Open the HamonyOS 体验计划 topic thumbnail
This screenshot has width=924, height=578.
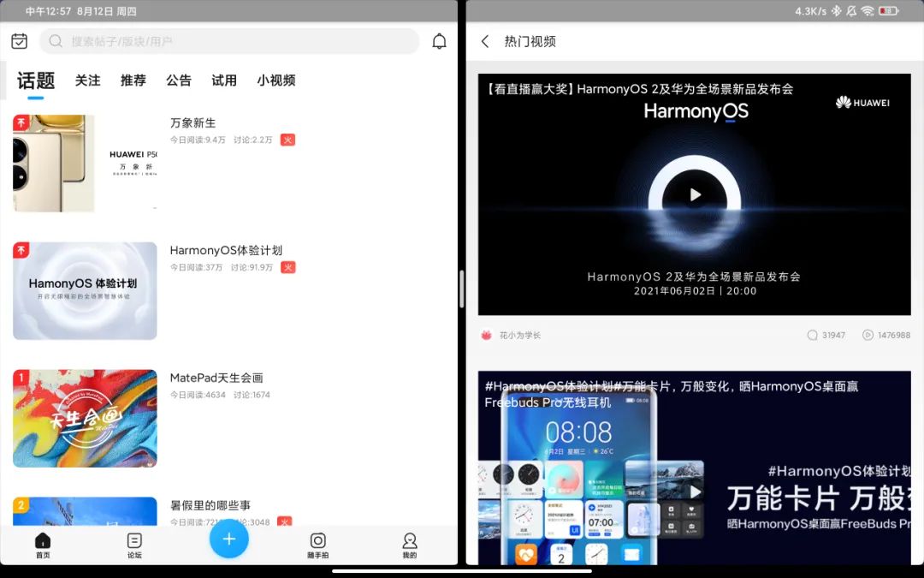85,291
